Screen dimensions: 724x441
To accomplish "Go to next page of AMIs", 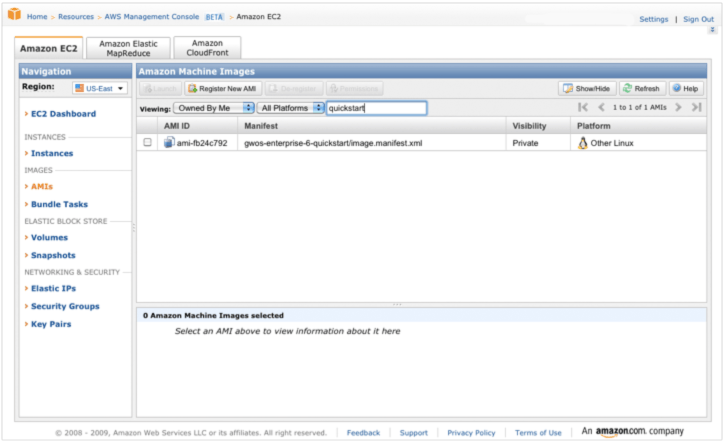I will coord(678,107).
